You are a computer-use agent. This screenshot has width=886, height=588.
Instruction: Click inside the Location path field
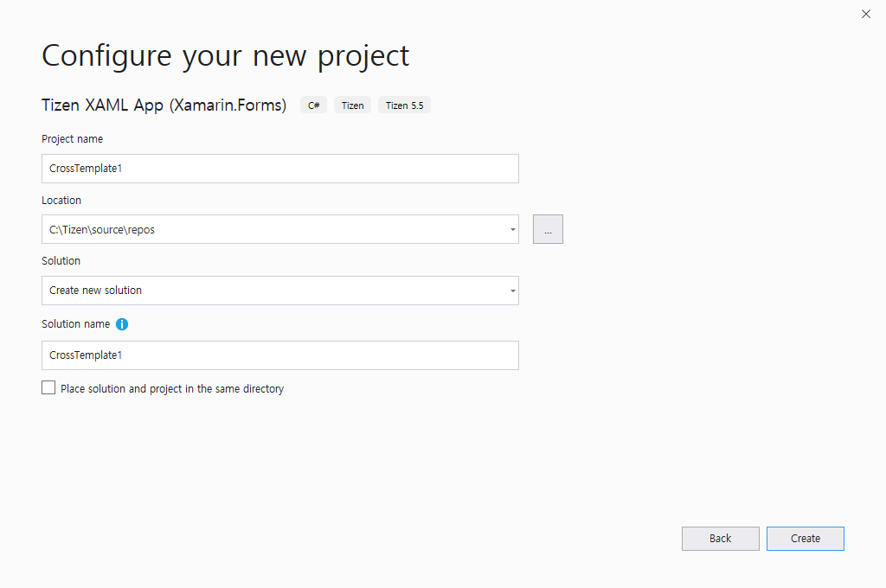[268, 230]
